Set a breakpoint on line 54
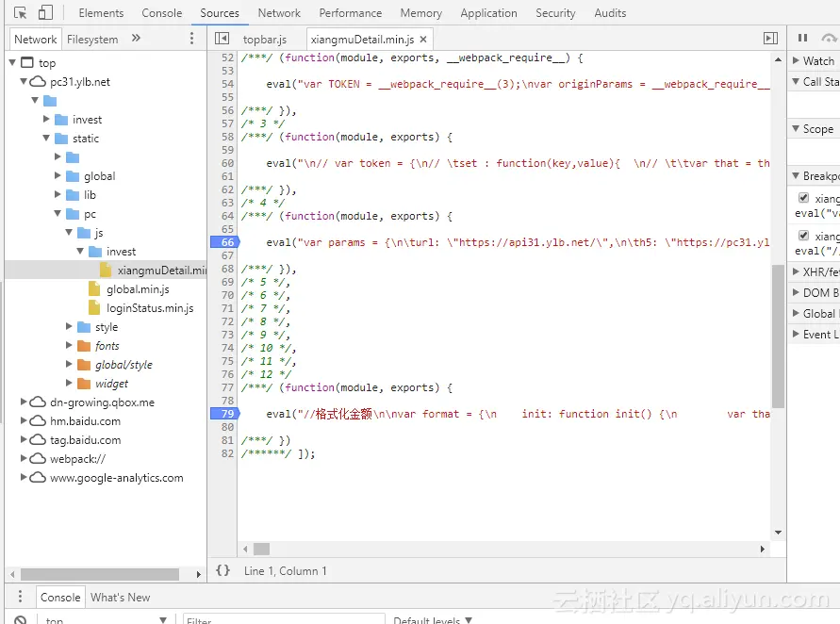The image size is (840, 624). pyautogui.click(x=227, y=84)
